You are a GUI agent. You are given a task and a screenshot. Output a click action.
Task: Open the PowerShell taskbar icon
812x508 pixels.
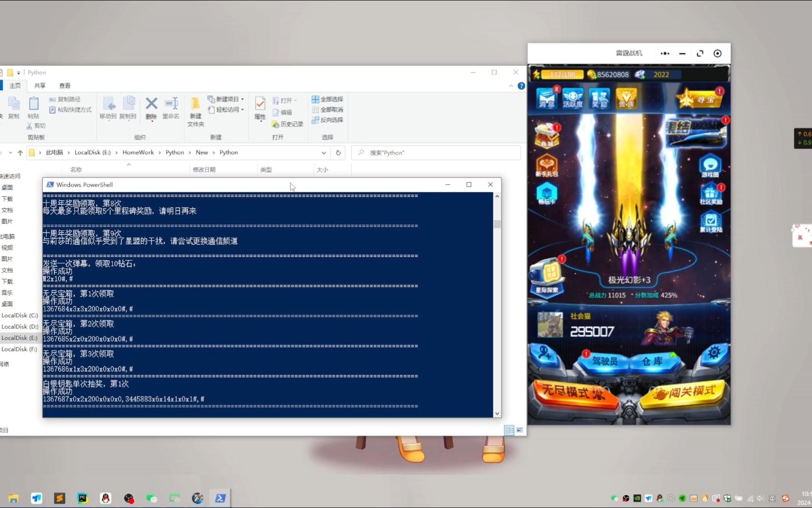point(220,498)
